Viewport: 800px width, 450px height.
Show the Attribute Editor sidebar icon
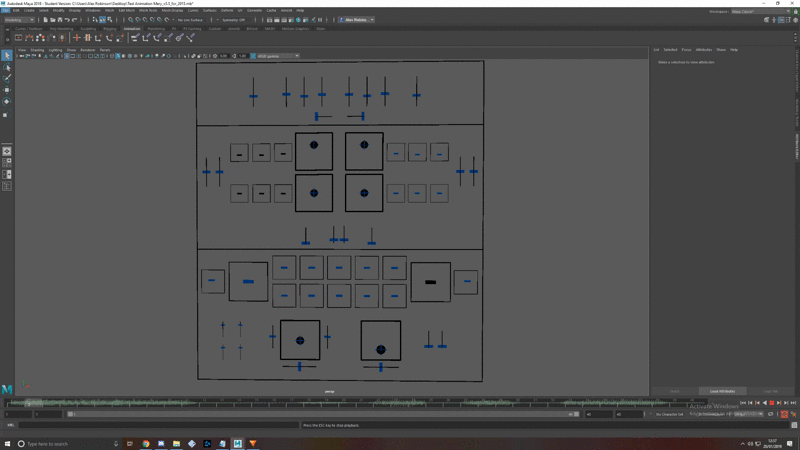(x=781, y=20)
